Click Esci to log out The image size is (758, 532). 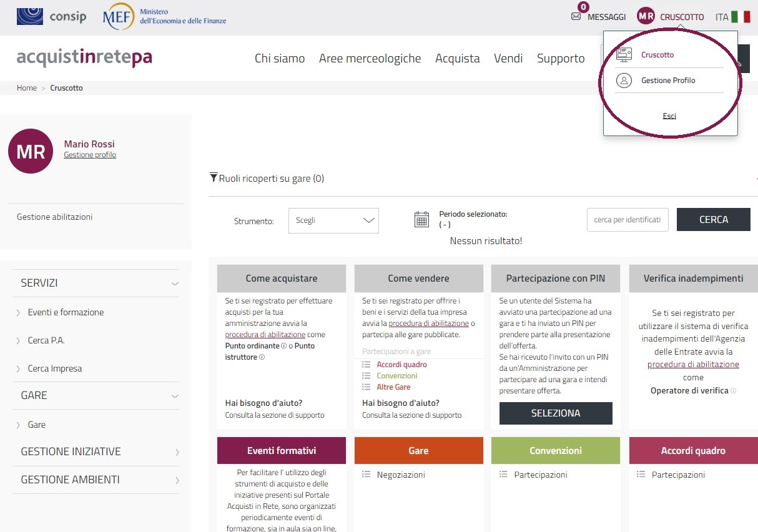pos(669,116)
